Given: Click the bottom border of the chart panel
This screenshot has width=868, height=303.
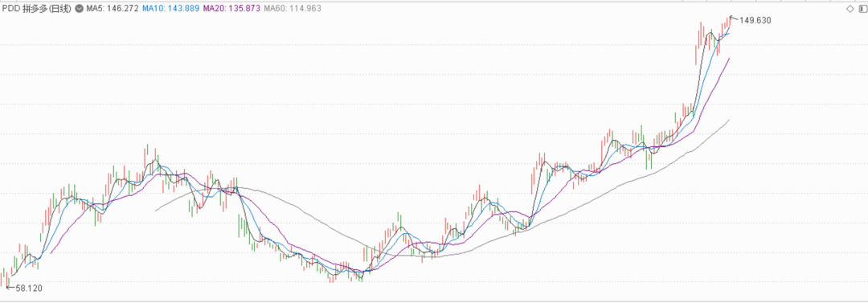Looking at the screenshot, I should [x=434, y=301].
